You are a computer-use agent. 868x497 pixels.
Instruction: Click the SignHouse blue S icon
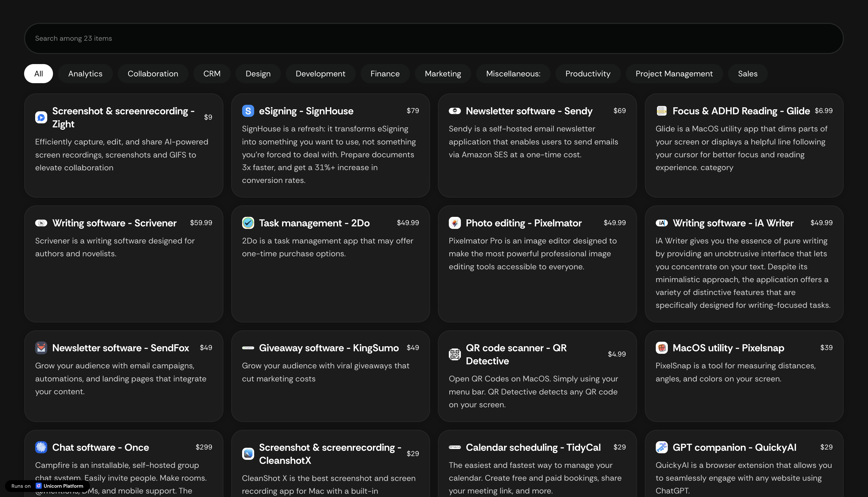tap(248, 111)
